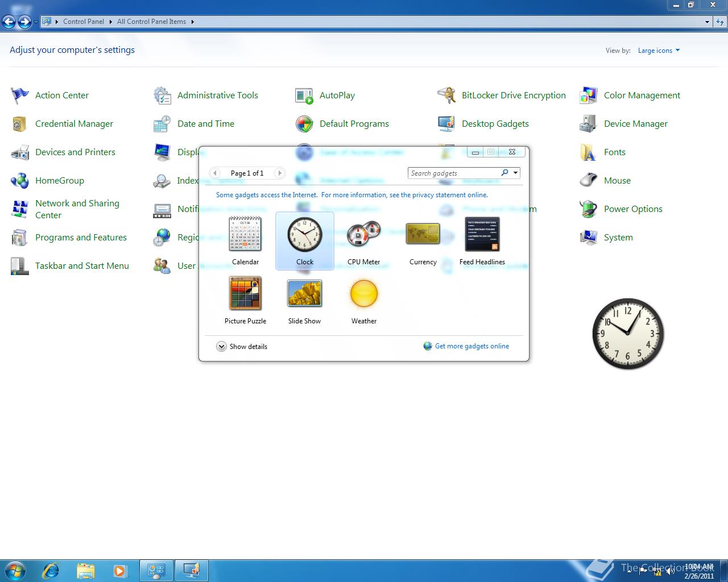Image resolution: width=728 pixels, height=582 pixels.
Task: Open the Network and Sharing Center icon
Action: pos(20,209)
